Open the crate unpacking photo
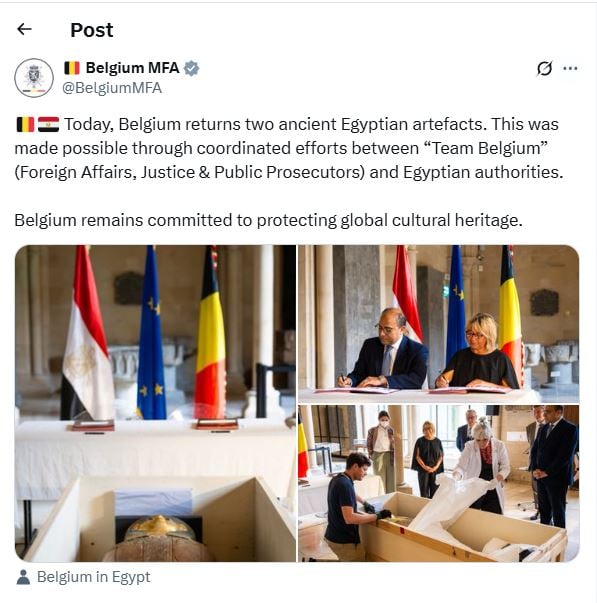This screenshot has height=603, width=597. click(x=439, y=483)
